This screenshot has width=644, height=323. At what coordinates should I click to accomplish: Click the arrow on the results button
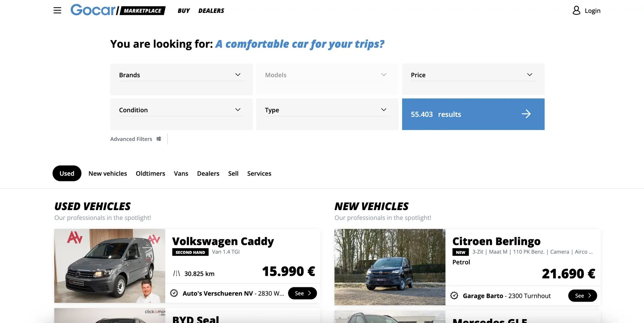(x=526, y=114)
